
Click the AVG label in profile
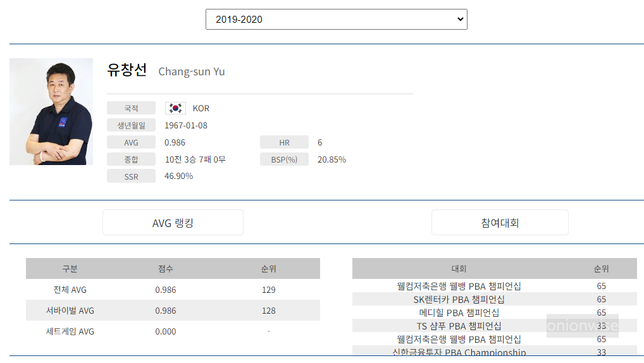pyautogui.click(x=131, y=142)
